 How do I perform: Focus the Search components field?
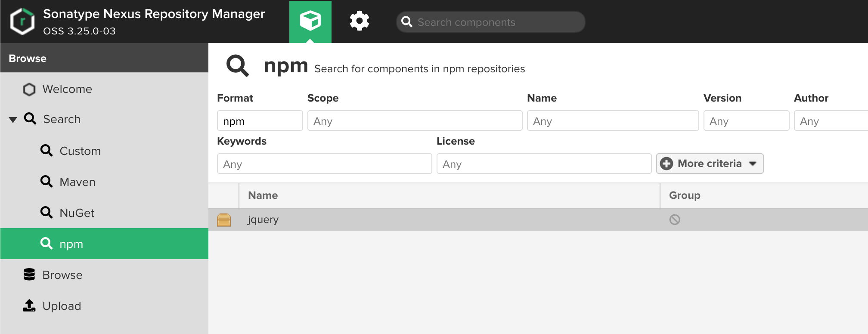490,22
